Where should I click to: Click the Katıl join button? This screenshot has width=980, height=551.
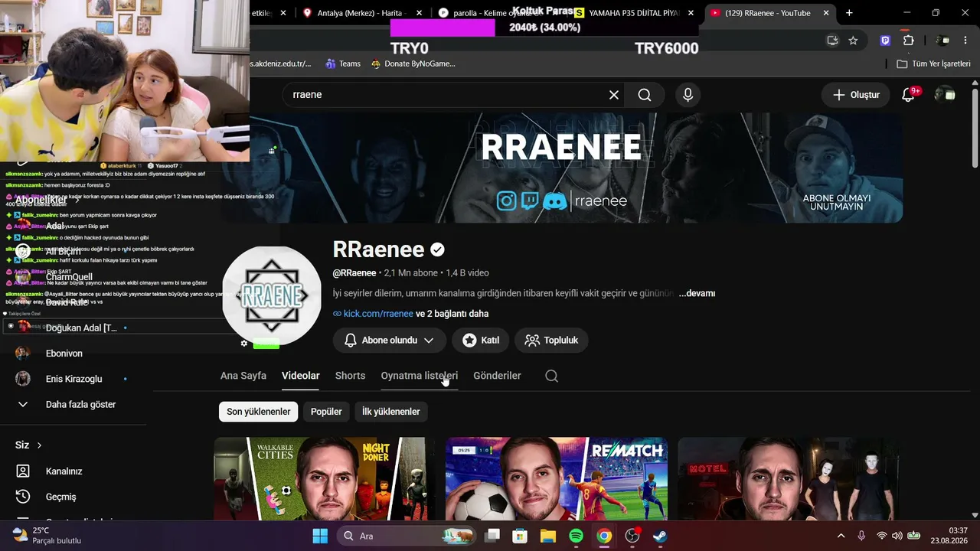click(480, 340)
